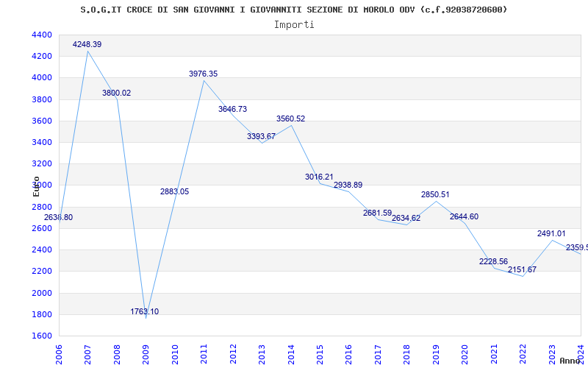The width and height of the screenshot is (588, 368).
Task: Click the 2636.80 data label at 2006
Action: [x=59, y=217]
